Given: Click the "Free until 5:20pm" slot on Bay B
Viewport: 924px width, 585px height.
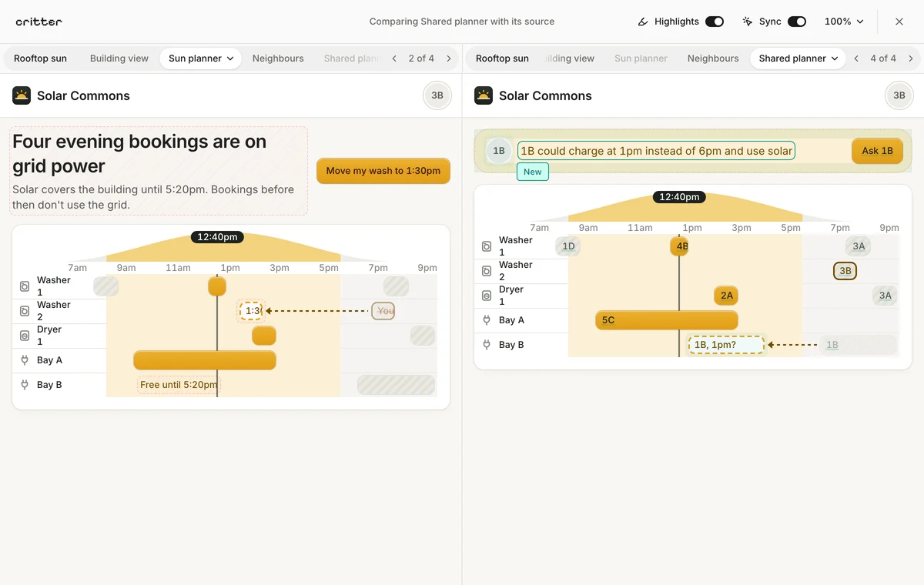Looking at the screenshot, I should (x=178, y=385).
